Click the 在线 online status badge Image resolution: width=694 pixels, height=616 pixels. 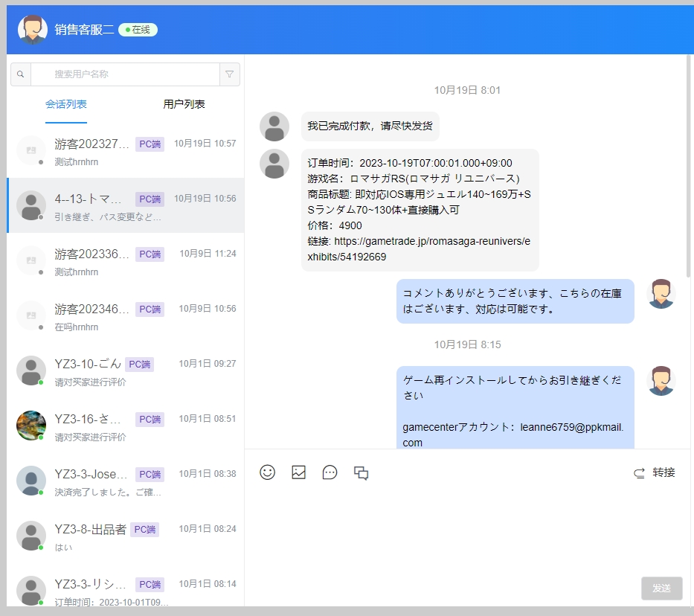[x=138, y=30]
